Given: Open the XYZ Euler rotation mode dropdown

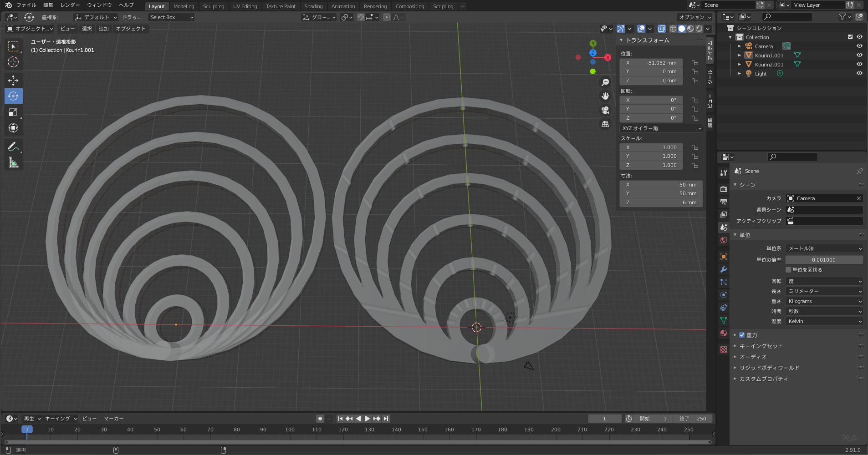Looking at the screenshot, I should click(x=661, y=128).
